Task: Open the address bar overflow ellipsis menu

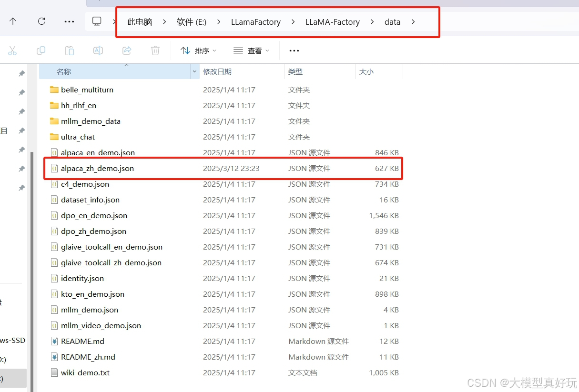Action: (x=69, y=21)
